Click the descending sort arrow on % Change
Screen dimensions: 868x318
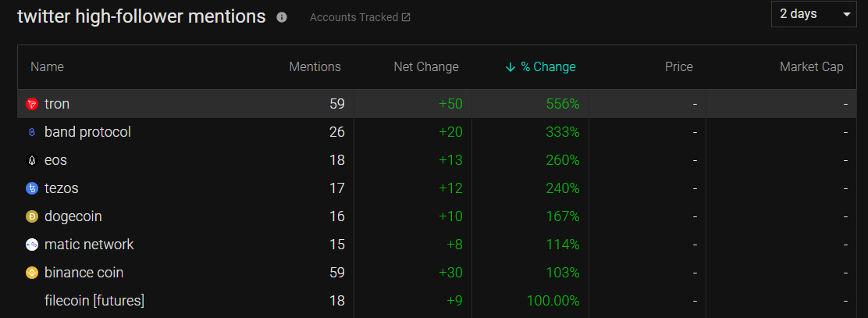click(510, 68)
